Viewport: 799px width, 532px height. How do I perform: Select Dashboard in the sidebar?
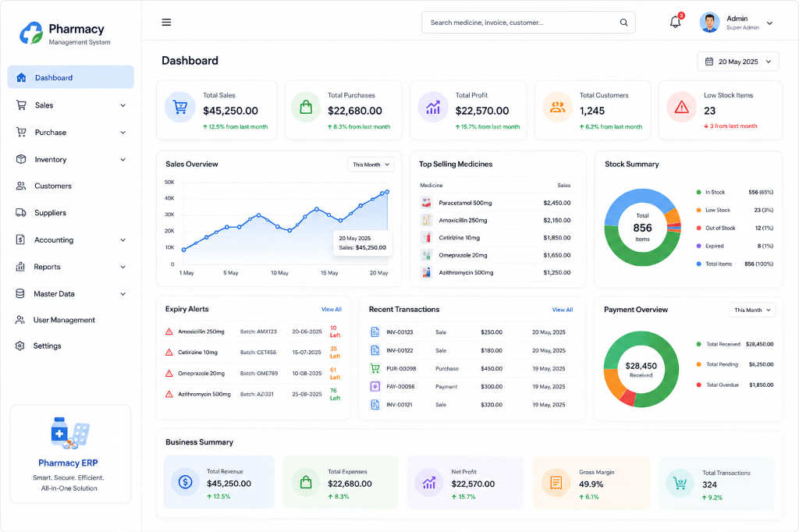(71, 77)
